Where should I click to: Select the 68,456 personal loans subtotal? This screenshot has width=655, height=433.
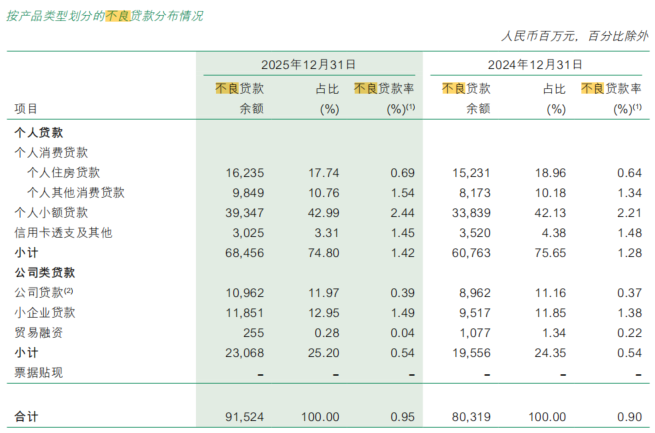245,253
